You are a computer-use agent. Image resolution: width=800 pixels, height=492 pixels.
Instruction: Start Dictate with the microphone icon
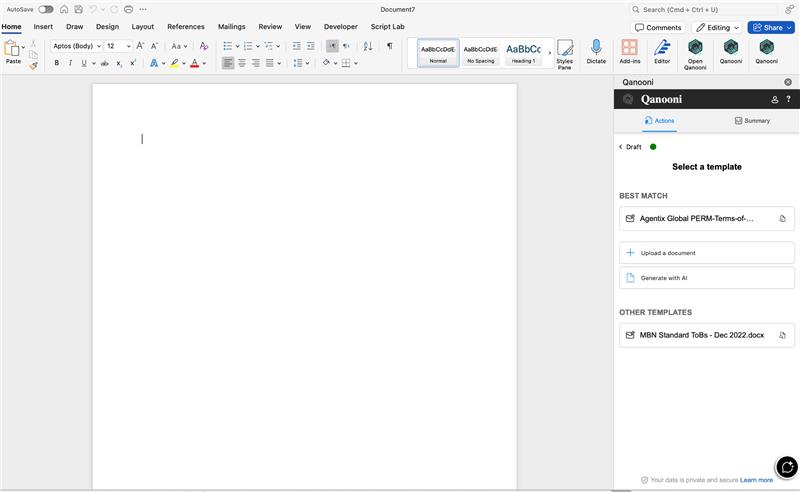point(596,52)
